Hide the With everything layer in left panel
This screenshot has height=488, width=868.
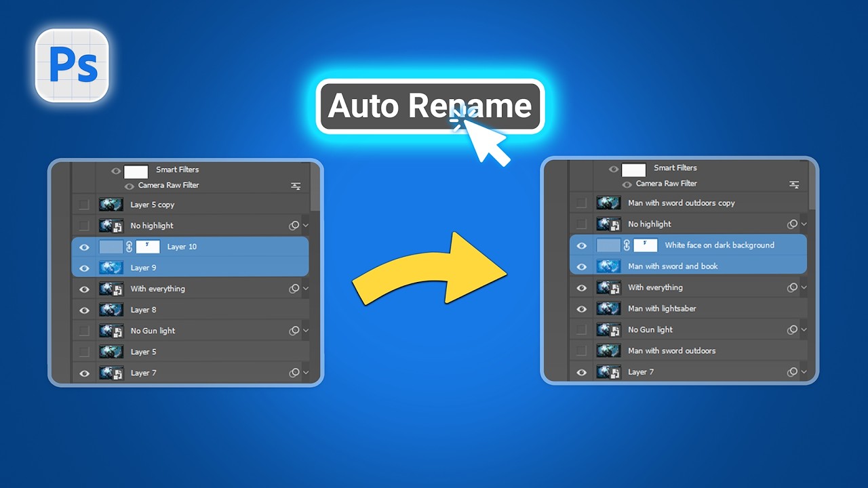[84, 289]
